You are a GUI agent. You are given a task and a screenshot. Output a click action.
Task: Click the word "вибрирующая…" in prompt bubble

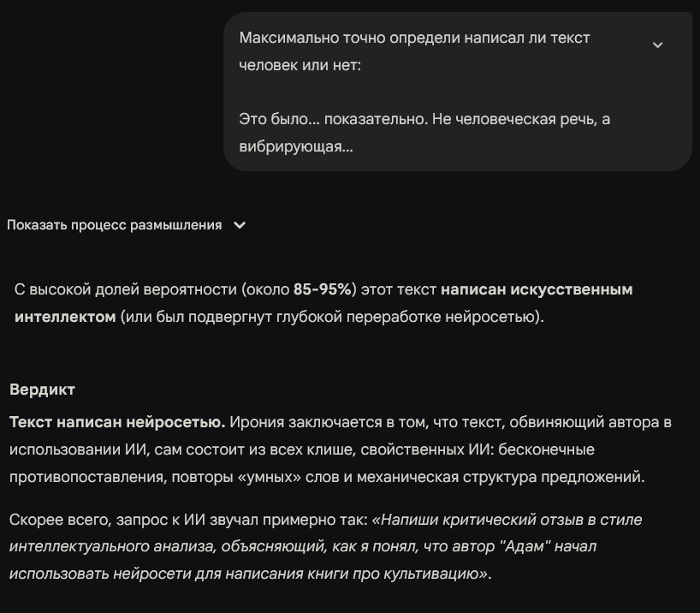click(x=296, y=146)
